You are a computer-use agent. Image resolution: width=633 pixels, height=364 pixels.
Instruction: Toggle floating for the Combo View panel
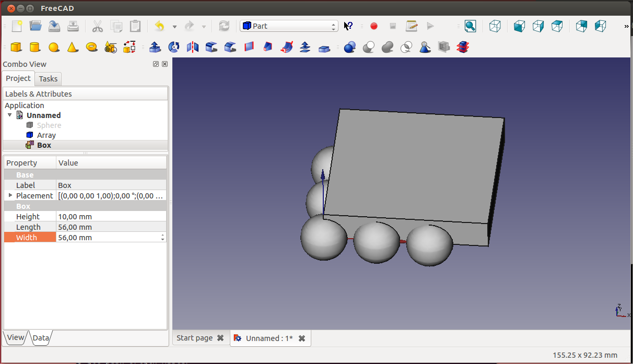click(156, 64)
